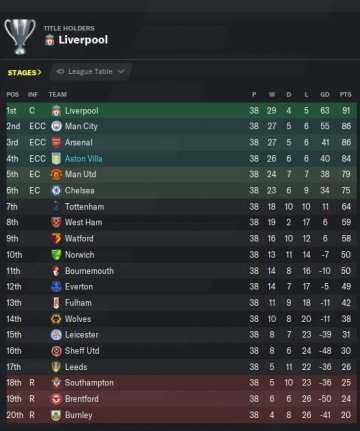Click the Norwich club badge
This screenshot has width=360, height=431.
tap(56, 255)
